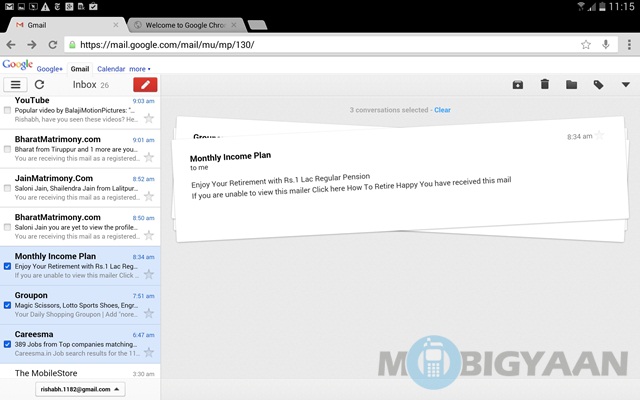
Task: Open Google+ link
Action: click(49, 69)
